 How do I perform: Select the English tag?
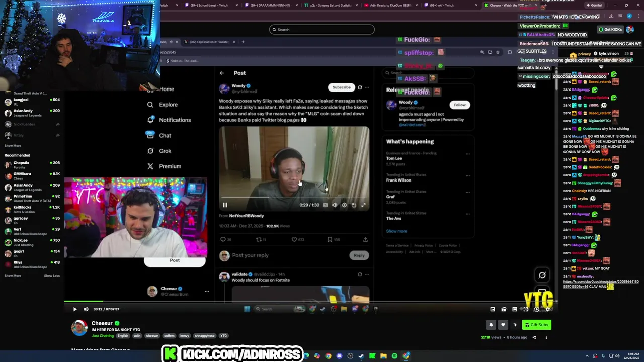(123, 336)
